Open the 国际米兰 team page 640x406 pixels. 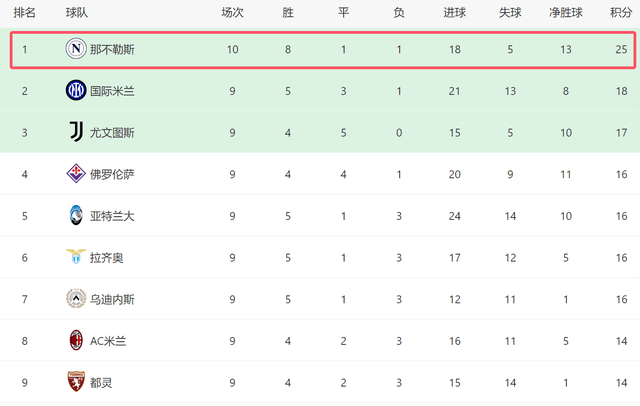click(x=112, y=91)
